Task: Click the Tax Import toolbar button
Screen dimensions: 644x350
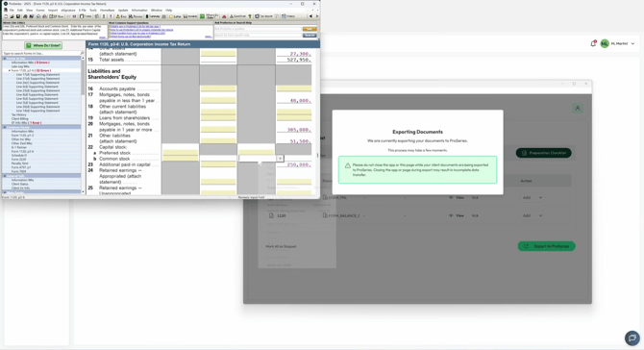Action: coord(263,16)
